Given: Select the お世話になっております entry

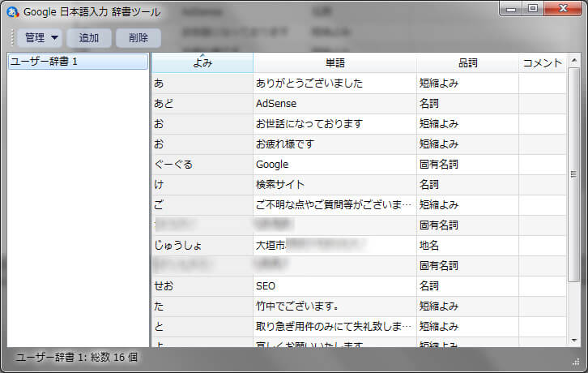Looking at the screenshot, I should tap(334, 123).
